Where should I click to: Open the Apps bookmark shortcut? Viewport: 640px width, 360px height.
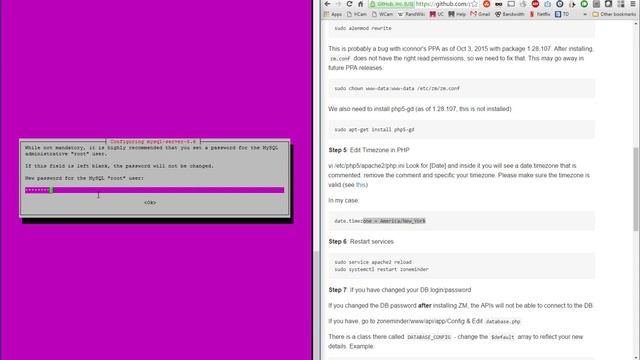(333, 14)
